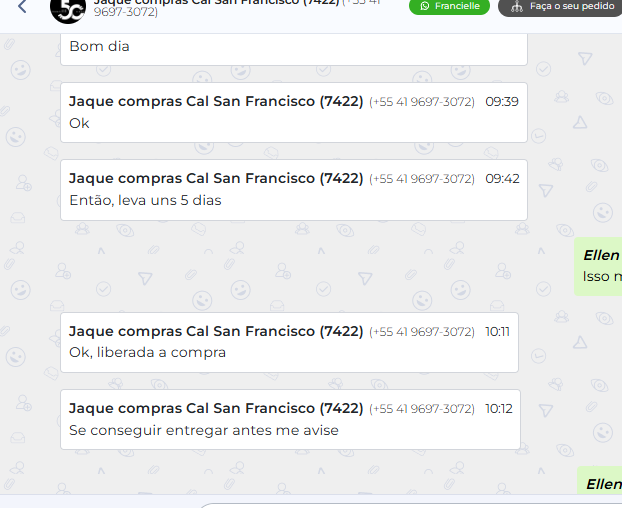Image resolution: width=622 pixels, height=508 pixels.
Task: Click Ellen's green 'Isso' reply bubble
Action: (599, 266)
